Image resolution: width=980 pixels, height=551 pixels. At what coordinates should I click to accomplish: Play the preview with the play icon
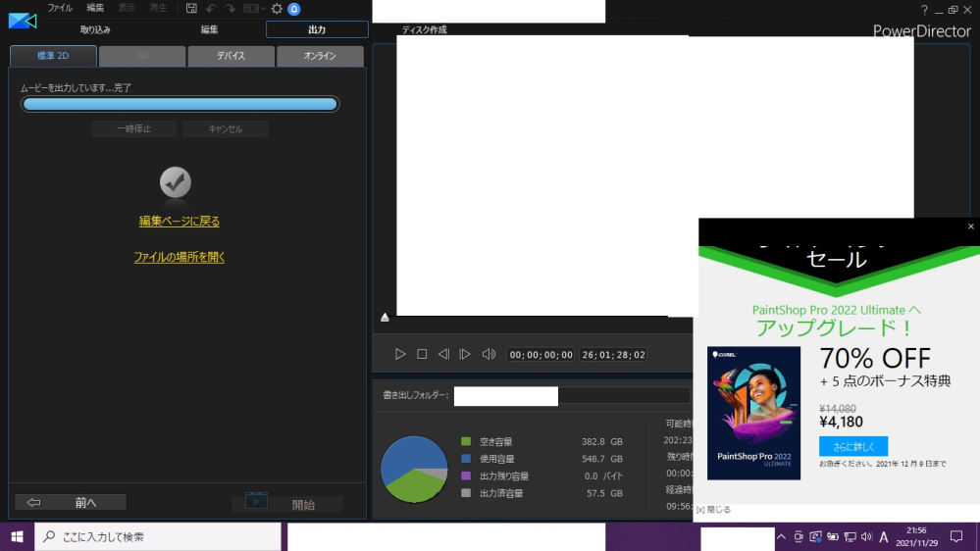point(400,354)
